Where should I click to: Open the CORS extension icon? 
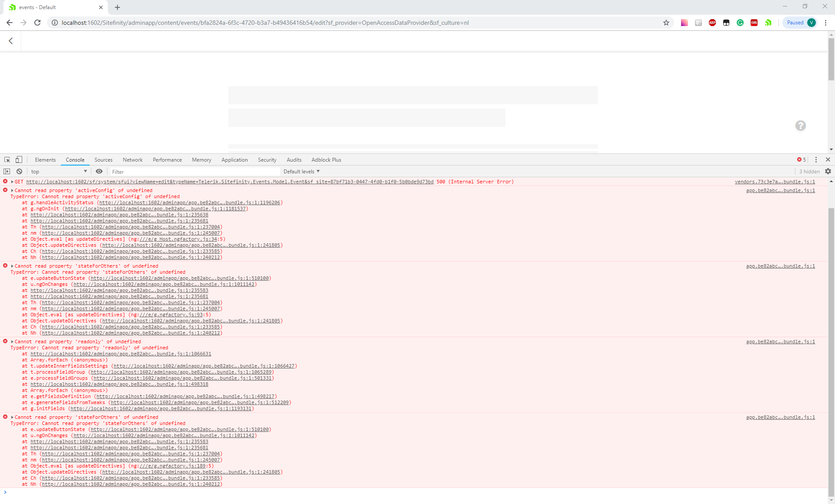coord(754,23)
